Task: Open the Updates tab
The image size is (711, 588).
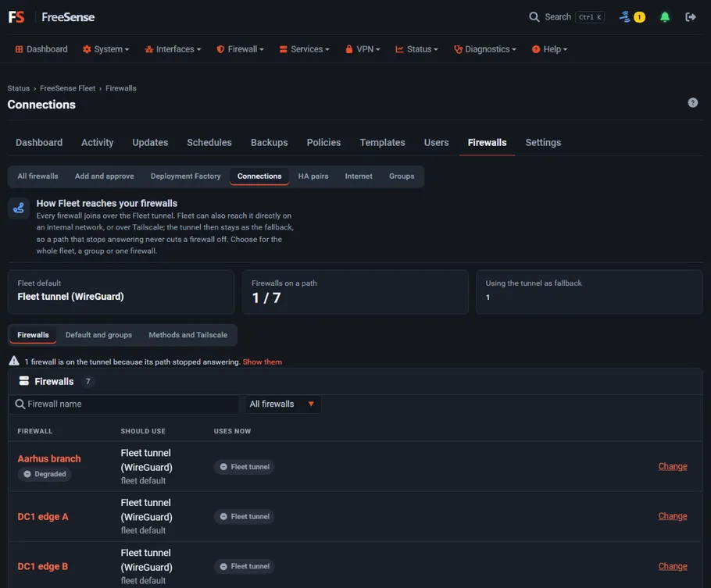Action: [150, 142]
